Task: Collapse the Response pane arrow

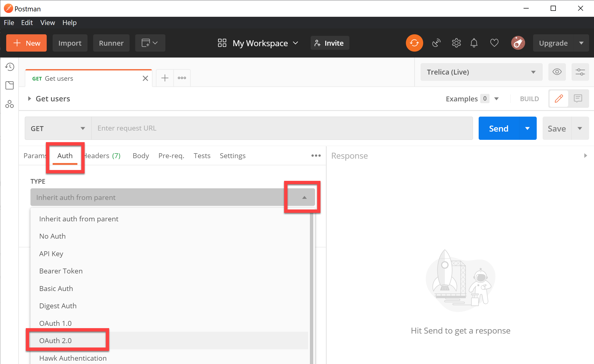Action: tap(585, 156)
